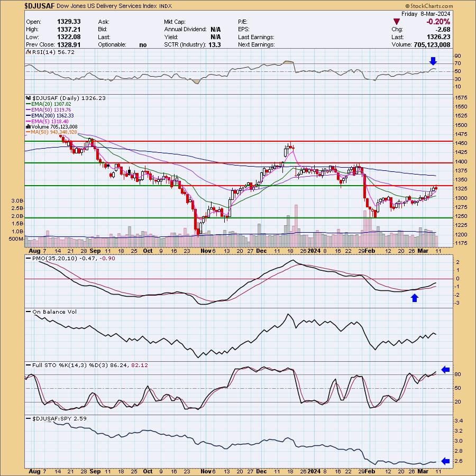Click 'Dow Jones US Delivery Services Index' name
This screenshot has height=476, width=476.
(106, 6)
